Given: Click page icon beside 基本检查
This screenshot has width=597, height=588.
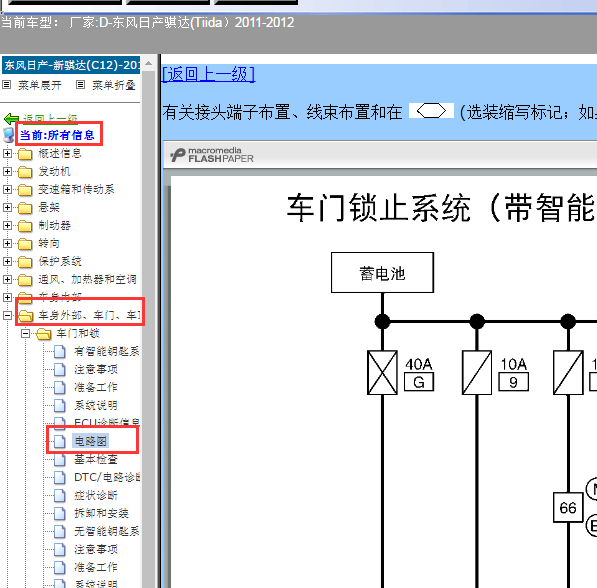Looking at the screenshot, I should pos(59,460).
